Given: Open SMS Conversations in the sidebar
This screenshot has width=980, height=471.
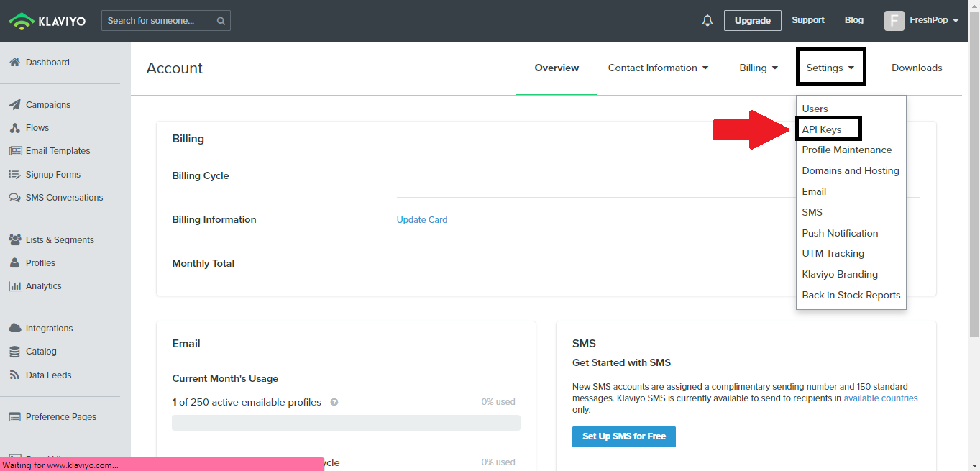Looking at the screenshot, I should pos(65,198).
